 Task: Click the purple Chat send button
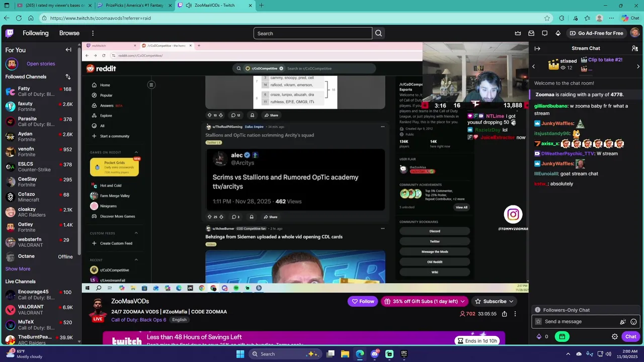point(631,337)
